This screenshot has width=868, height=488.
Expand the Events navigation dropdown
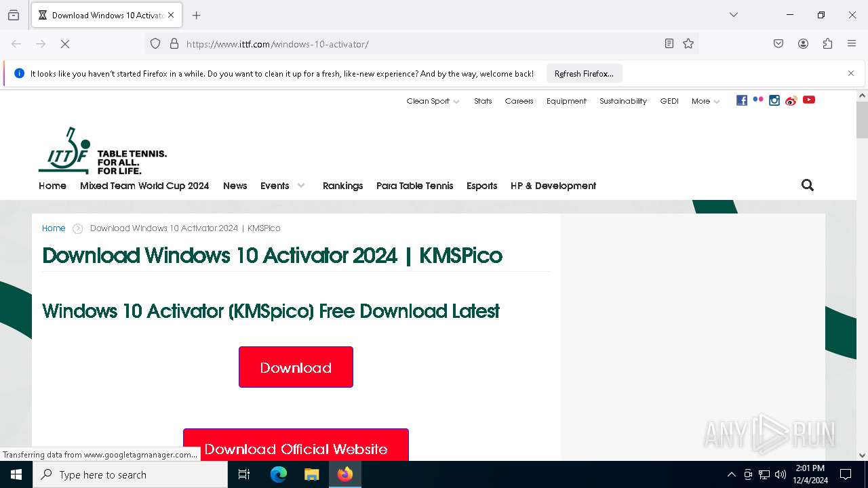(x=283, y=186)
